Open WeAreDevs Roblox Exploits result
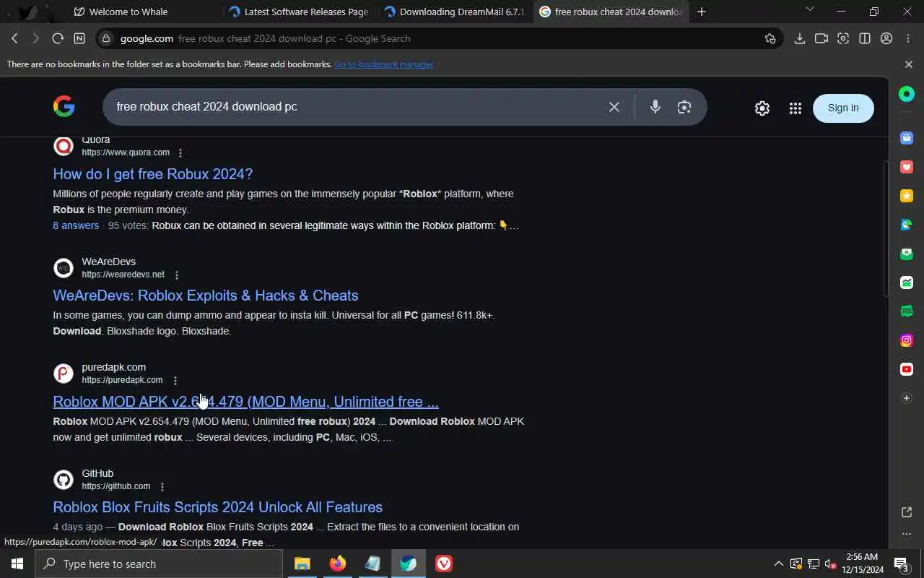 click(x=206, y=296)
